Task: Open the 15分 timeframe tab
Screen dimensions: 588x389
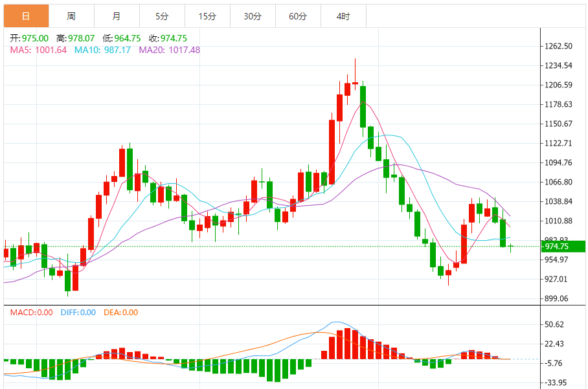Action: point(207,16)
